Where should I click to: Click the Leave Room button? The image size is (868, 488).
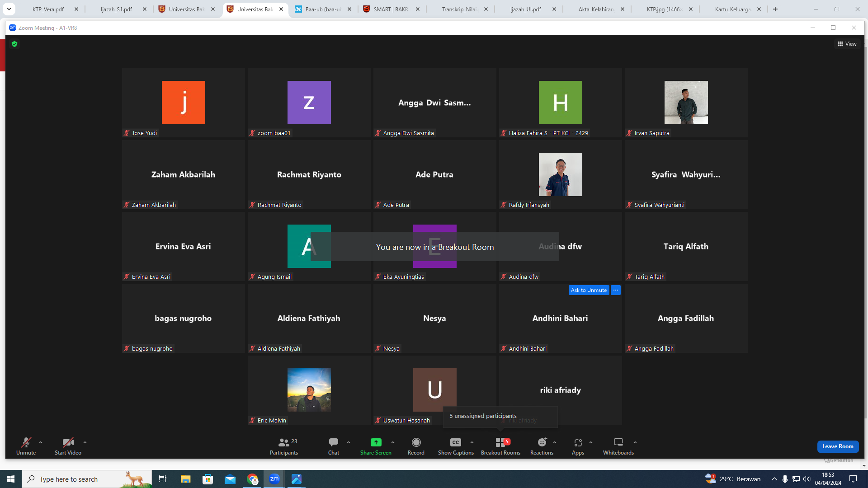point(838,446)
